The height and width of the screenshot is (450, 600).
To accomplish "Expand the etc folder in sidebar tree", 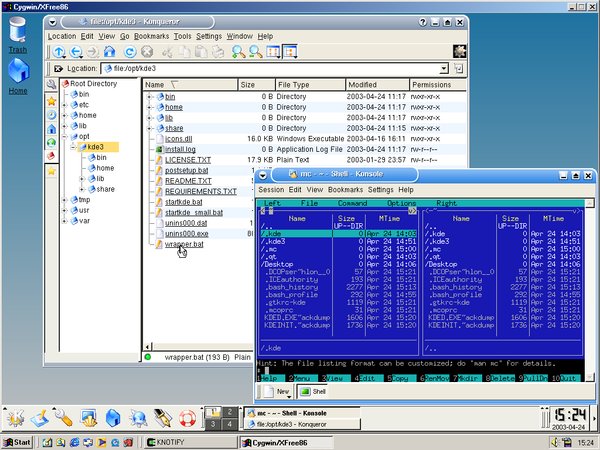I will [x=65, y=105].
